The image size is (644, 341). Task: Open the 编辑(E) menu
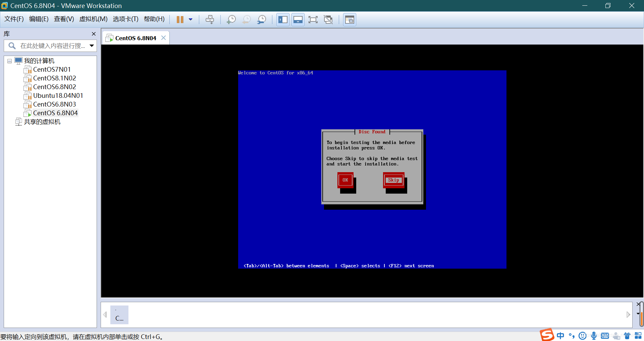39,19
